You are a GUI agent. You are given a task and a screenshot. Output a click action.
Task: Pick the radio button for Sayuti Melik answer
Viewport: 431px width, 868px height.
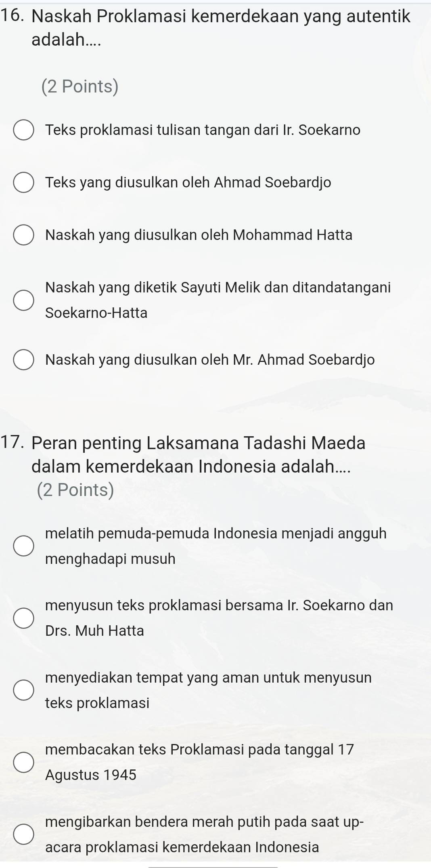(x=24, y=300)
